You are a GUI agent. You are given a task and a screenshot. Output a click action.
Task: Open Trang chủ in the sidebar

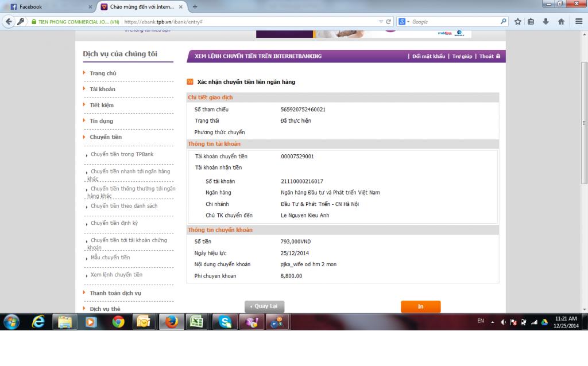[x=103, y=73]
